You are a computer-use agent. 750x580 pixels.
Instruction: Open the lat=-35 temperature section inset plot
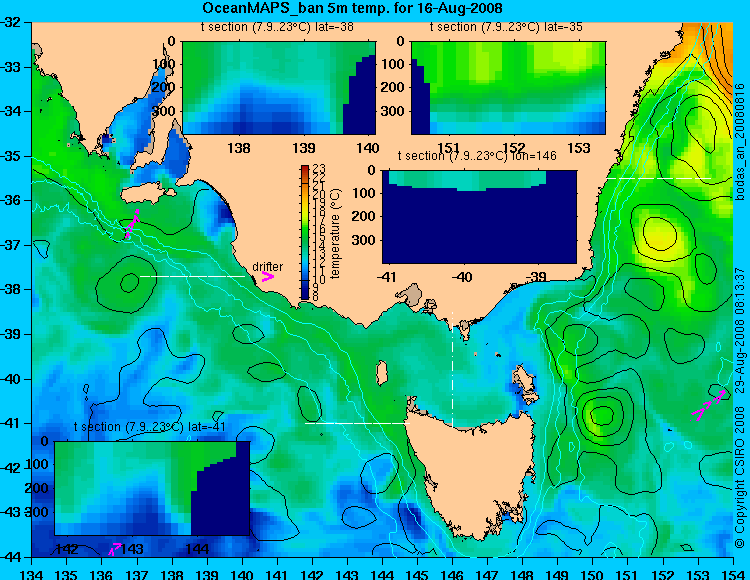tap(508, 88)
